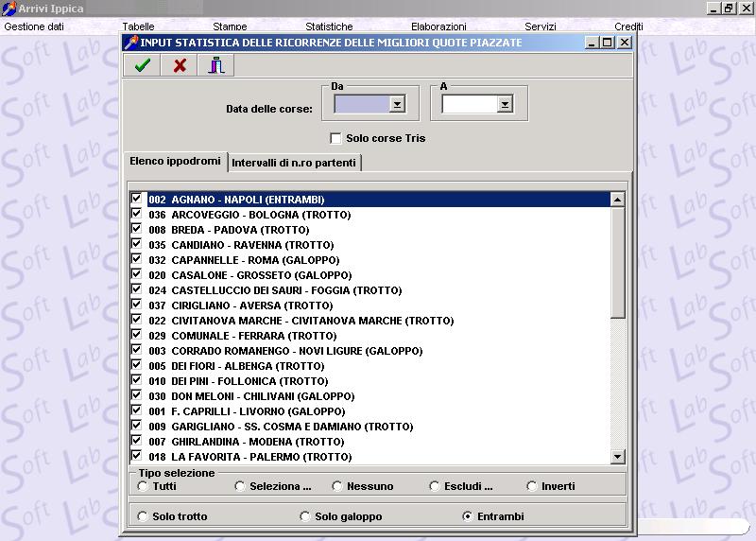Click the dialog title bar pin icon
The height and width of the screenshot is (541, 756).
click(131, 43)
